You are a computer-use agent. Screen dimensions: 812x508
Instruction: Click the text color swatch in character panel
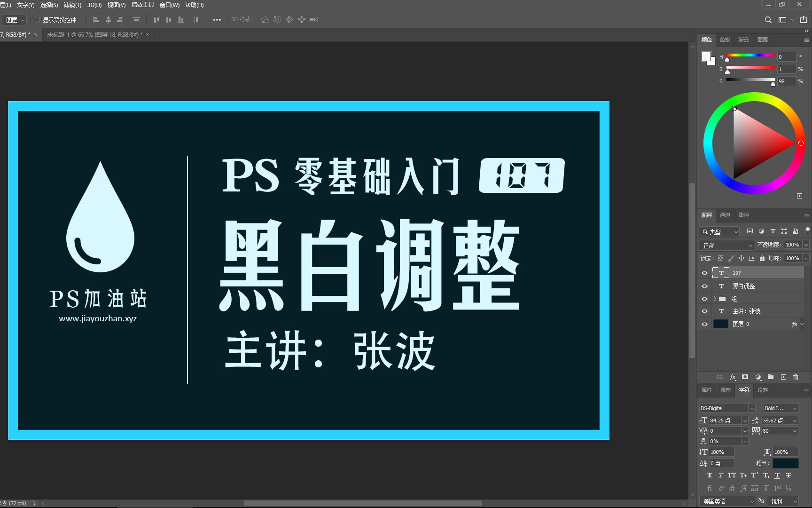(786, 463)
